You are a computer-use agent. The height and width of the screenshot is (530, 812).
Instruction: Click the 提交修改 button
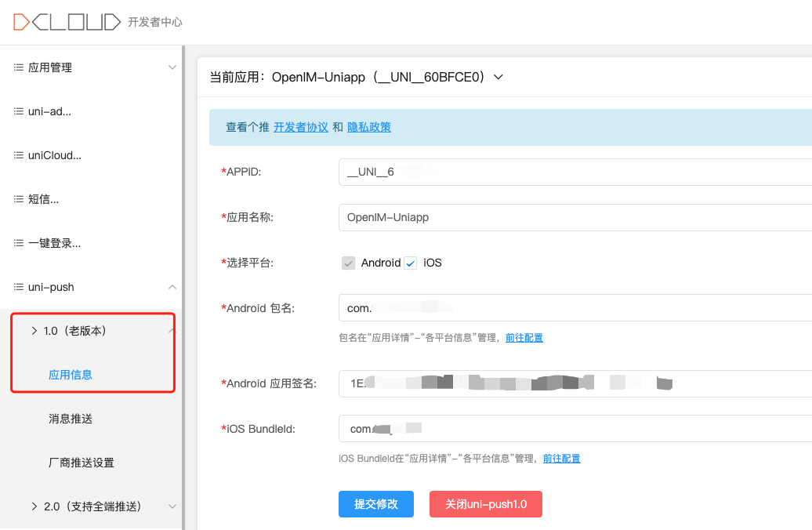[376, 504]
